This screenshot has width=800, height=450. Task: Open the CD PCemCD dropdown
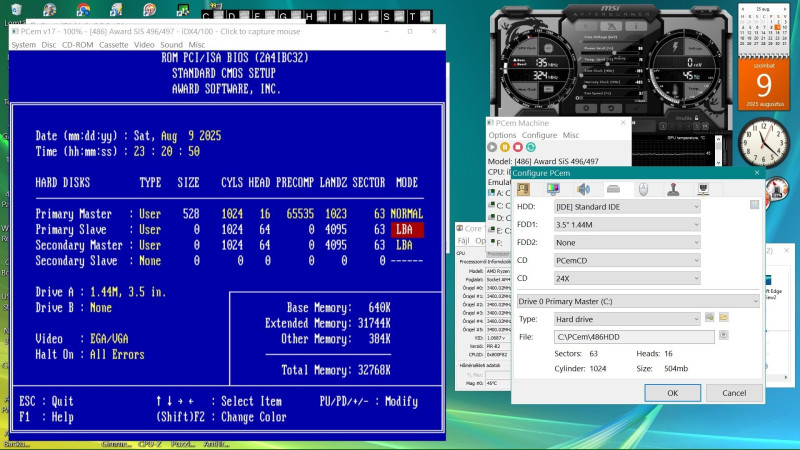pyautogui.click(x=627, y=260)
